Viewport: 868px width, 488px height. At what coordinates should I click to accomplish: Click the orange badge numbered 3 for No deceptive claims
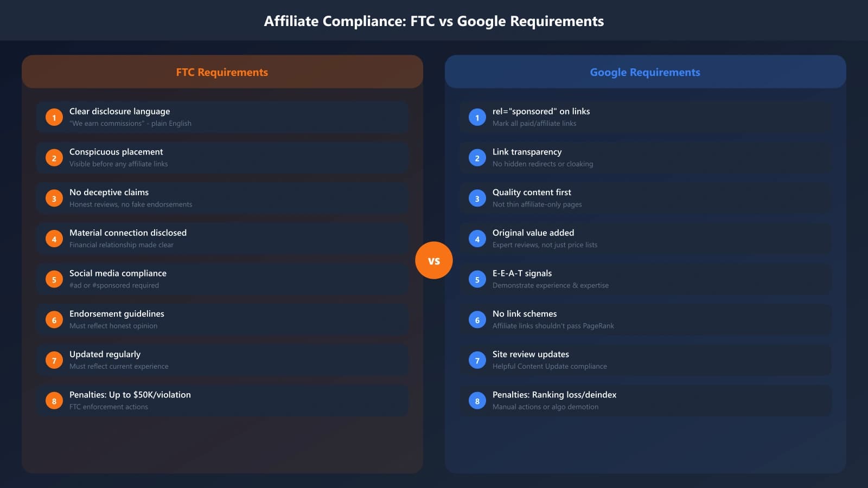[x=54, y=198]
